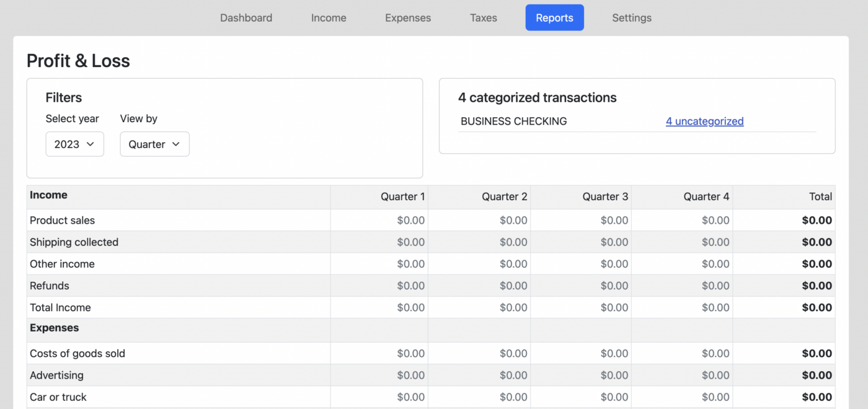The width and height of the screenshot is (868, 409).
Task: Select the Advertising expense row
Action: tap(56, 375)
